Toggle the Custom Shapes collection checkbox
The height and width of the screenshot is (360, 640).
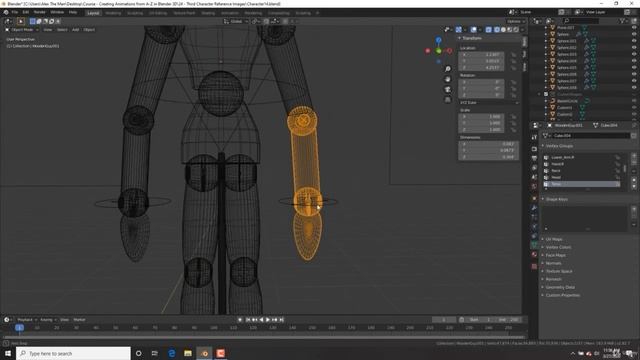coord(546,94)
